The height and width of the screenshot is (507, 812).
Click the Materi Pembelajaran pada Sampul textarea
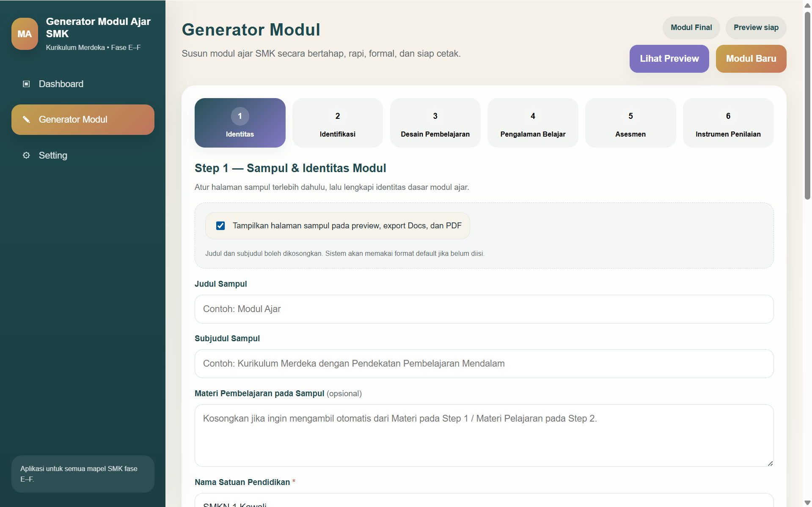[484, 436]
